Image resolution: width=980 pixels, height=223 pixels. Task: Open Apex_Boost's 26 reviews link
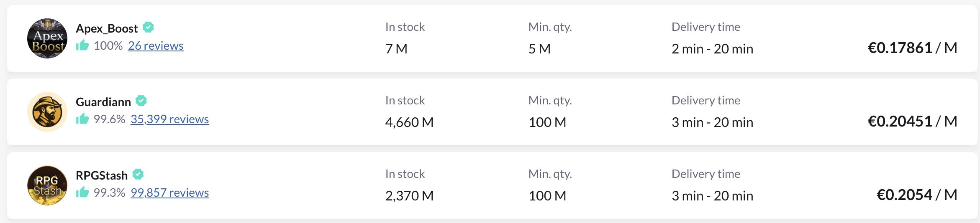(x=156, y=46)
